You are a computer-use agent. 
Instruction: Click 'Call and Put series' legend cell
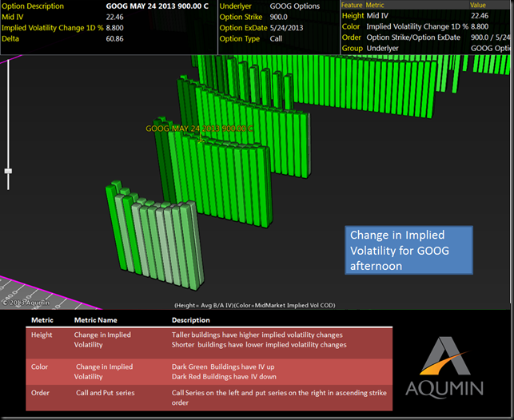[106, 393]
